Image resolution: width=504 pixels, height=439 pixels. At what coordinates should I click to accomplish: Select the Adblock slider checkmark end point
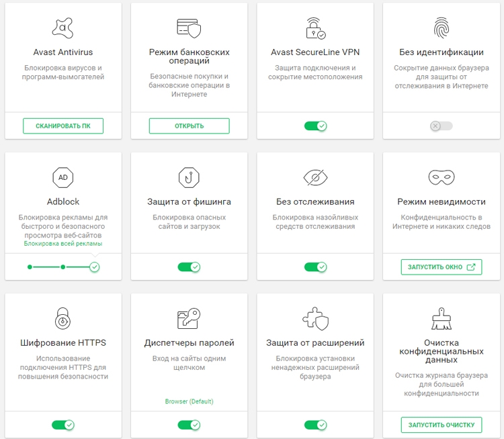tap(95, 267)
